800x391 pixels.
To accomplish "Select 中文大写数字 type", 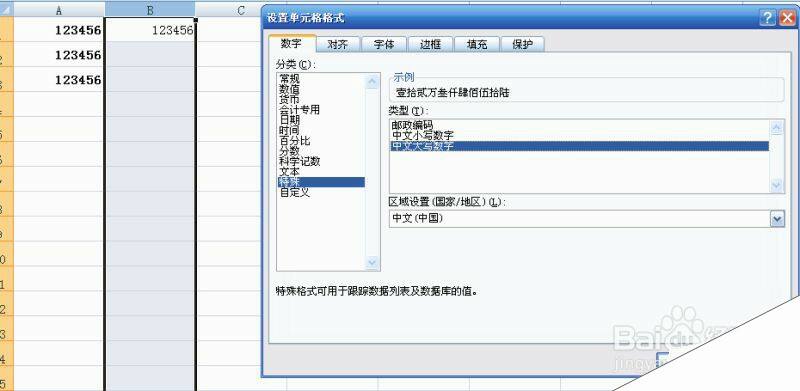I will pos(580,146).
